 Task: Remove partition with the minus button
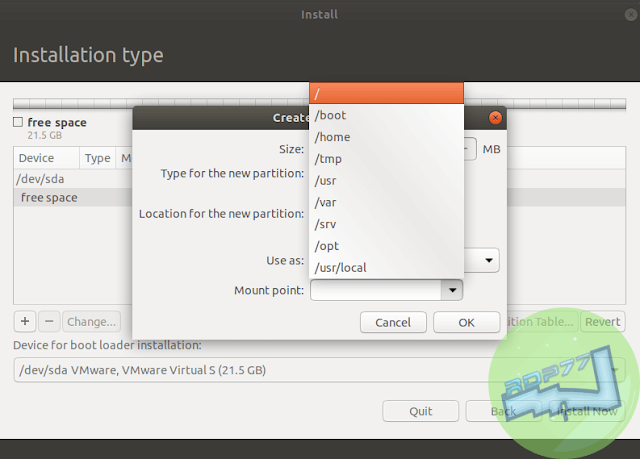pos(49,322)
